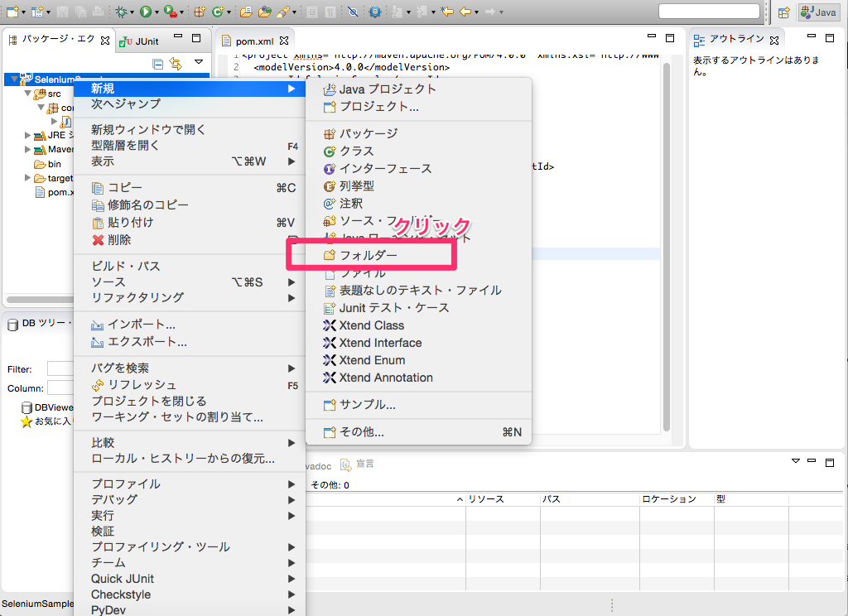
Task: Click the Package Explorer horizontal scrollbar
Action: pyautogui.click(x=40, y=300)
